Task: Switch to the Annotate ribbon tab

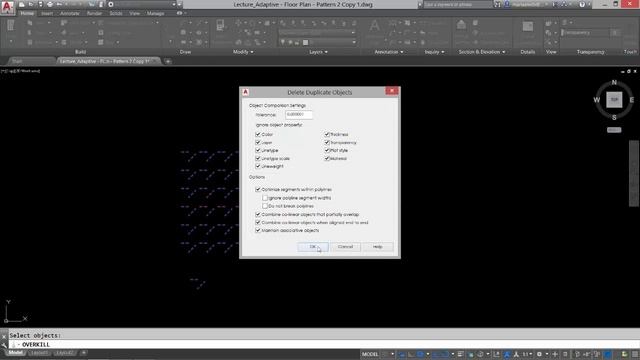Action: point(69,13)
